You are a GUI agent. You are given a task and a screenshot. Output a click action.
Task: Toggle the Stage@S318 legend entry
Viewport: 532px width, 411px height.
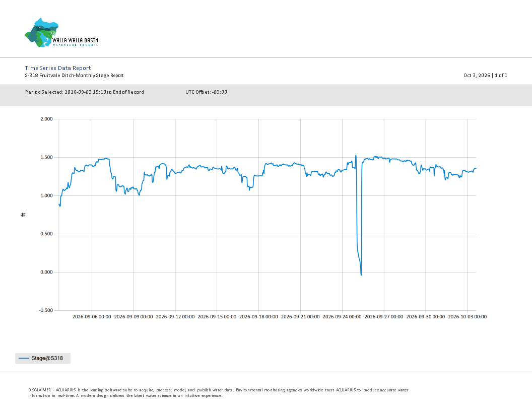pos(43,358)
